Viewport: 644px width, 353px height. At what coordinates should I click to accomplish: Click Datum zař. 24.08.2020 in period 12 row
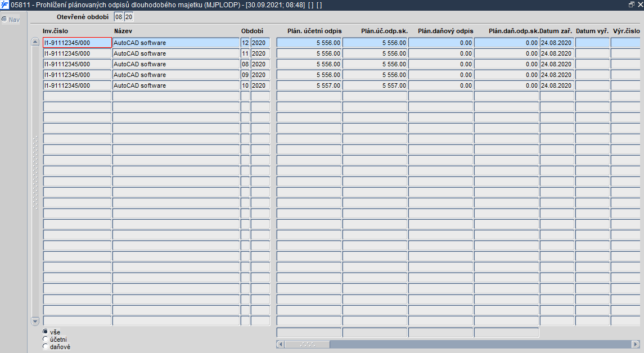click(x=556, y=43)
